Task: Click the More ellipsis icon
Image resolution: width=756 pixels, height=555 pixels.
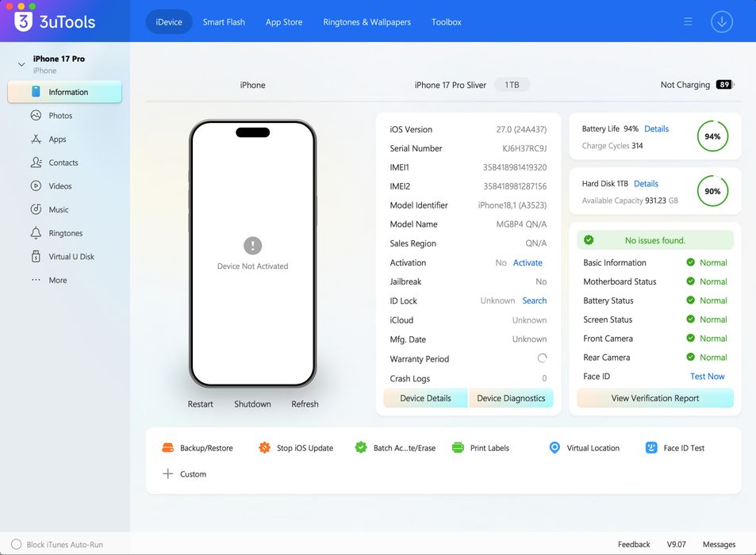Action: click(x=36, y=280)
